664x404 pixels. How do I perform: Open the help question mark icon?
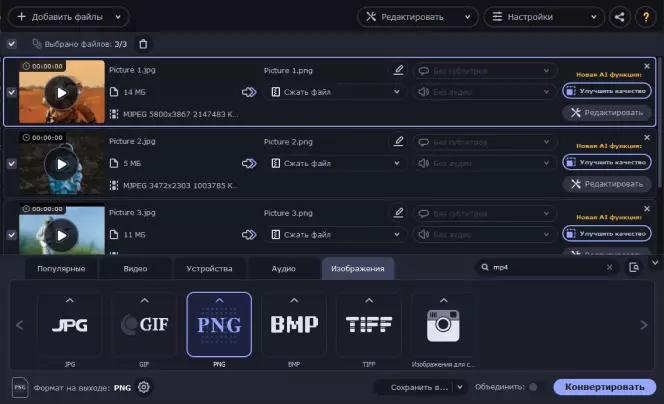[x=646, y=17]
